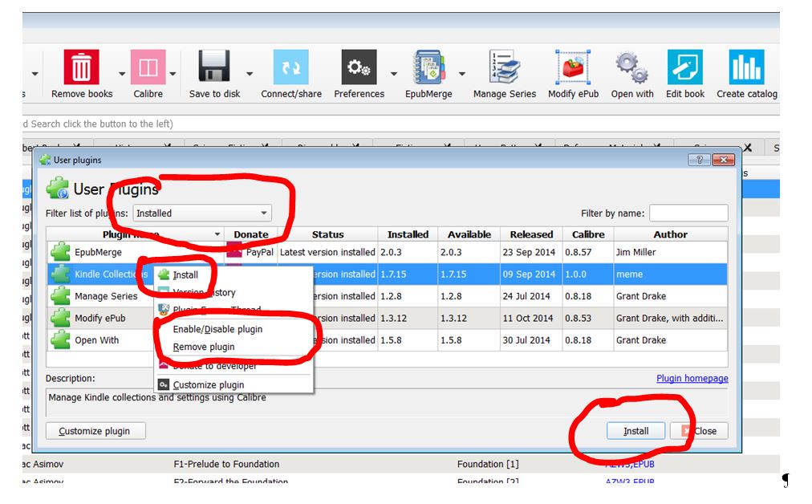Click author cell meme in selected row

click(629, 274)
